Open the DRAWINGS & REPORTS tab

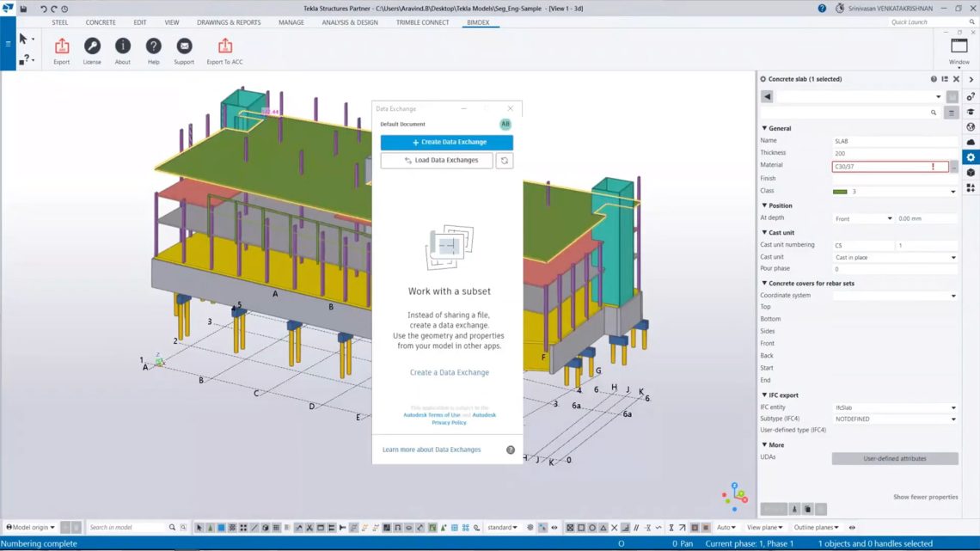(229, 22)
